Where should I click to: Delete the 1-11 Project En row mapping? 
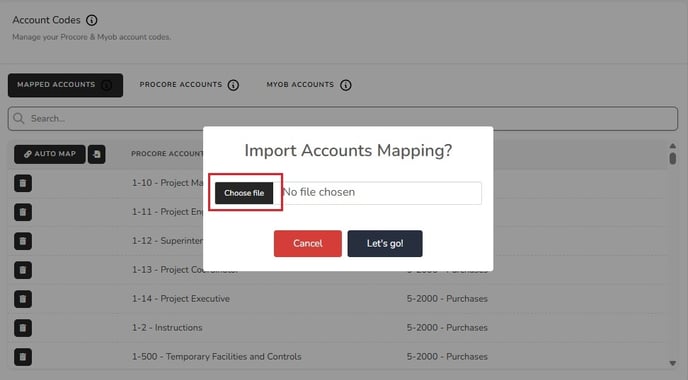(23, 212)
